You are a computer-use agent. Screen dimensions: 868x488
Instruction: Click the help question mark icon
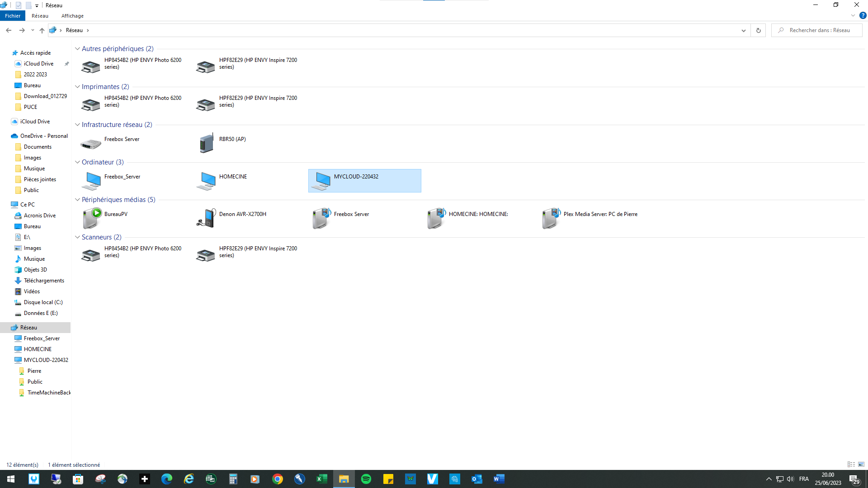tap(863, 15)
